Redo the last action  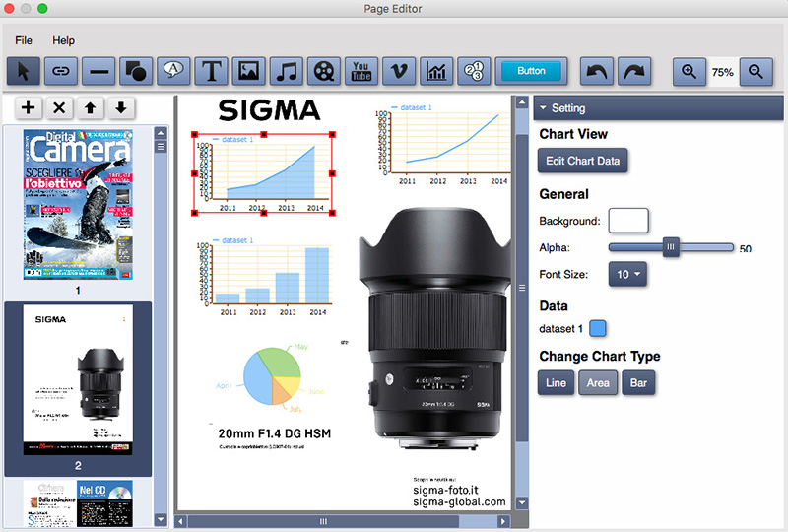[634, 71]
